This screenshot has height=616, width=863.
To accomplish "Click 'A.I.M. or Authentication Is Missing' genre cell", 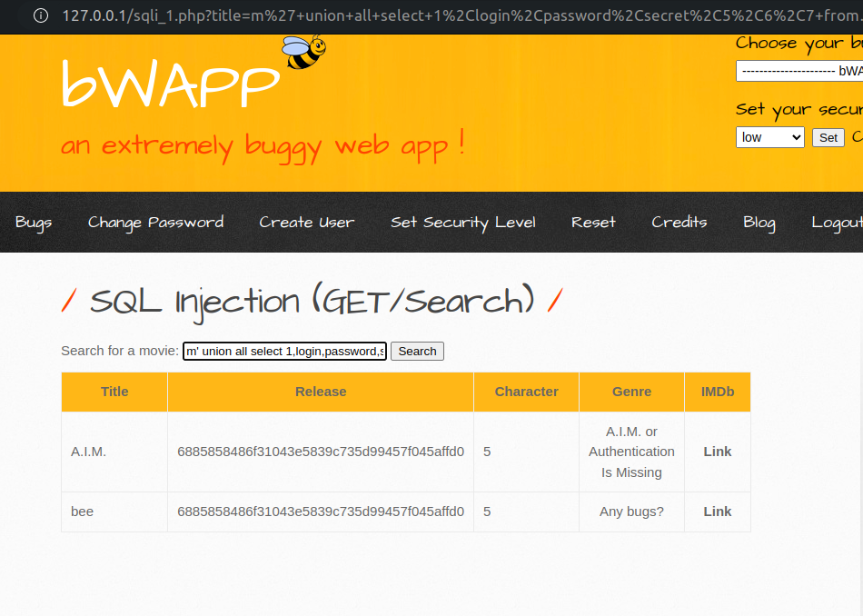I will (x=631, y=452).
